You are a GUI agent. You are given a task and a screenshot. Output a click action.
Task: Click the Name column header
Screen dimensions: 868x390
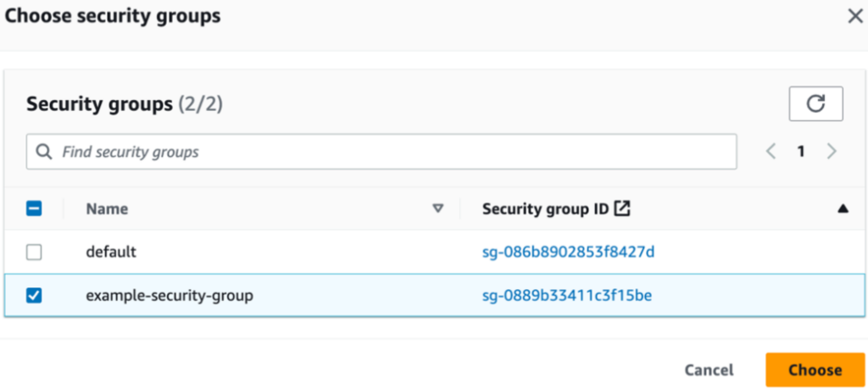(107, 209)
